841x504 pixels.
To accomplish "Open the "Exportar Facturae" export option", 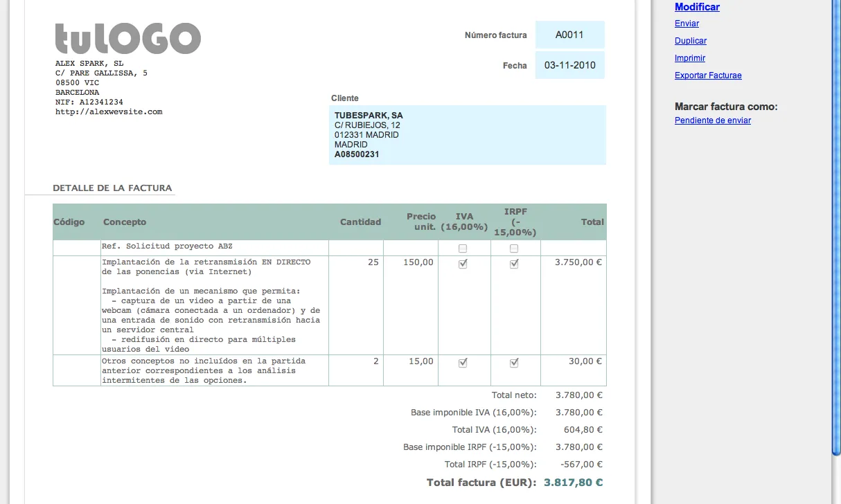I will [708, 75].
